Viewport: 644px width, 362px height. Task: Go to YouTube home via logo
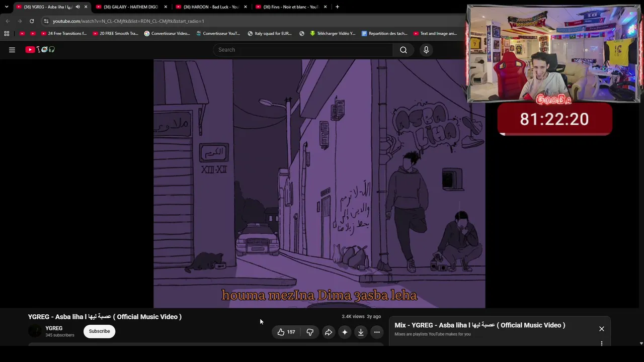click(x=40, y=50)
